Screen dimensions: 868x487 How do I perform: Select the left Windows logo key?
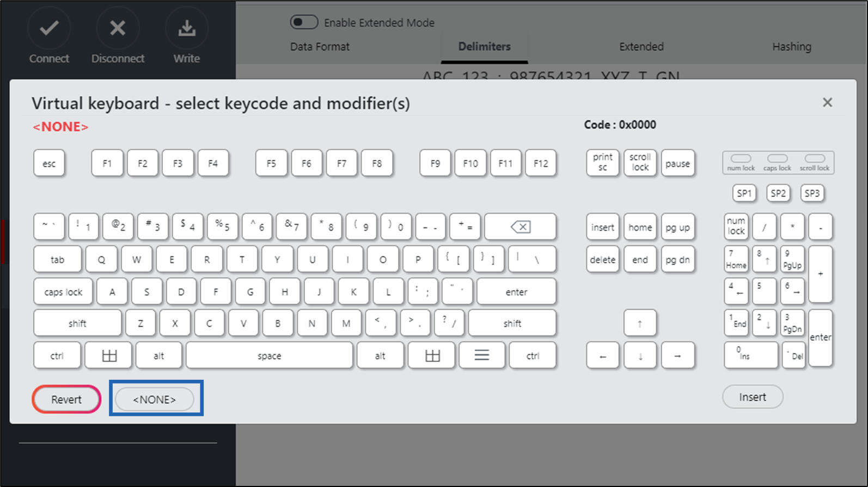109,355
